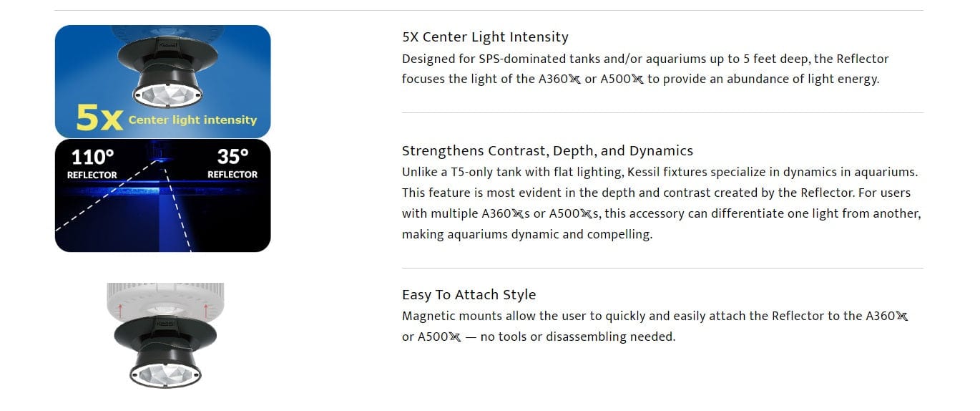Click the "110° REFLECTOR" label in the image
Viewport: 980px width, 411px height.
pos(92,163)
